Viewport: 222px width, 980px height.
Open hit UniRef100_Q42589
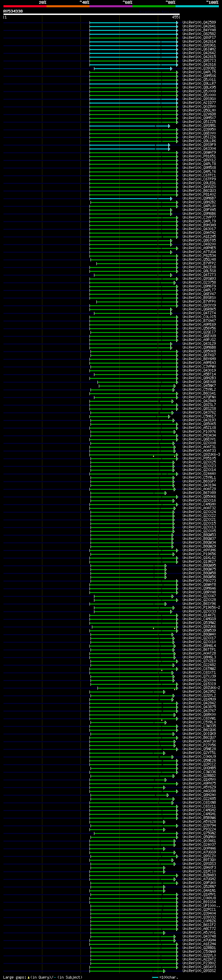click(x=199, y=23)
